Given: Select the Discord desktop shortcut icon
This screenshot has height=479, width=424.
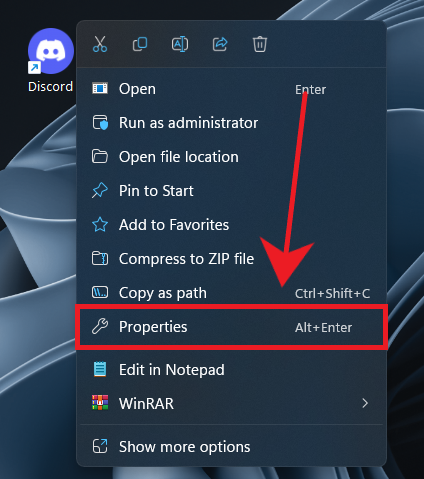Looking at the screenshot, I should (x=51, y=51).
